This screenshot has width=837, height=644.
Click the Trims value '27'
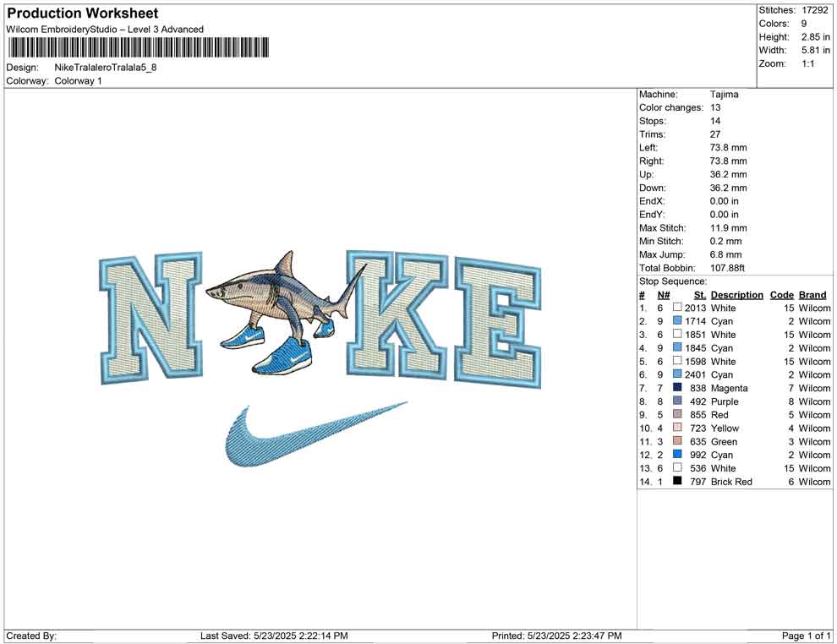715,134
